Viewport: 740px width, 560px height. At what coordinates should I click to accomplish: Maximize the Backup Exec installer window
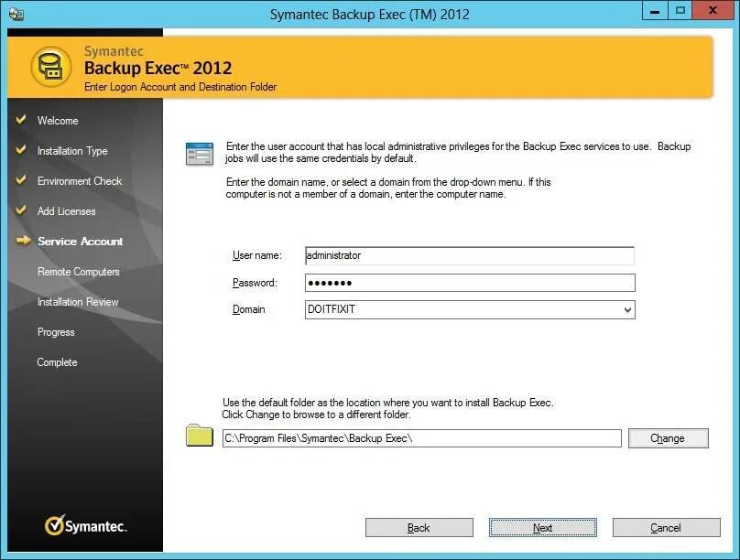coord(680,10)
